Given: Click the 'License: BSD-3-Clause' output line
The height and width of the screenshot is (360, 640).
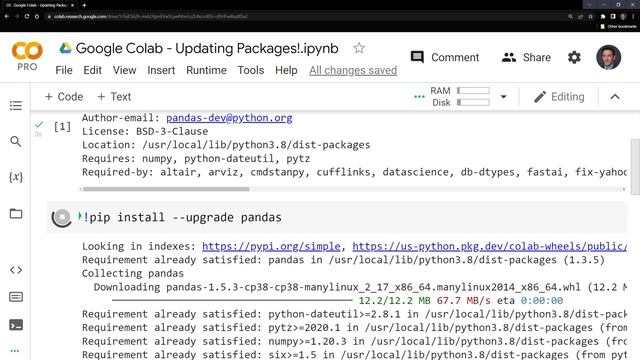Looking at the screenshot, I should click(x=145, y=131).
